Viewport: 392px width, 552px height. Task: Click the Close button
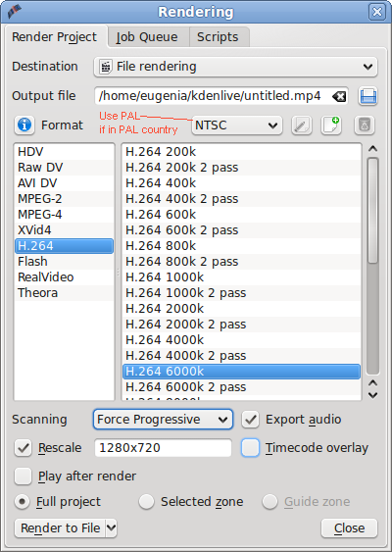click(349, 528)
